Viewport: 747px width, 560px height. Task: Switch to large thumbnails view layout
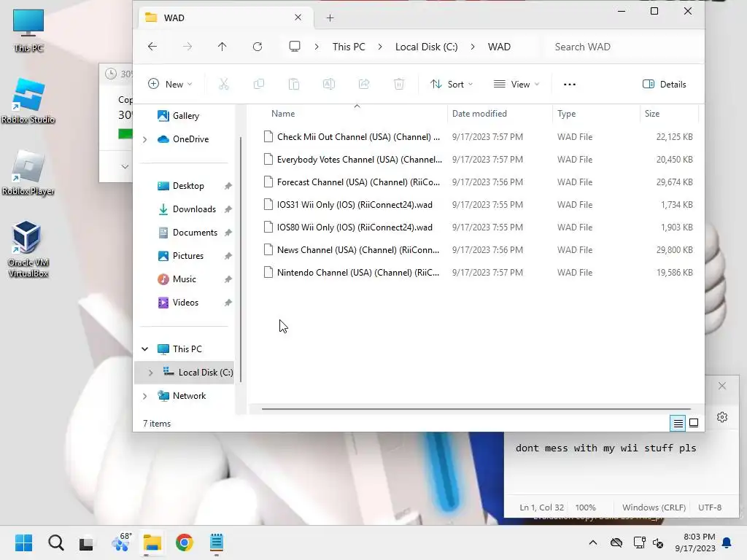click(x=694, y=423)
